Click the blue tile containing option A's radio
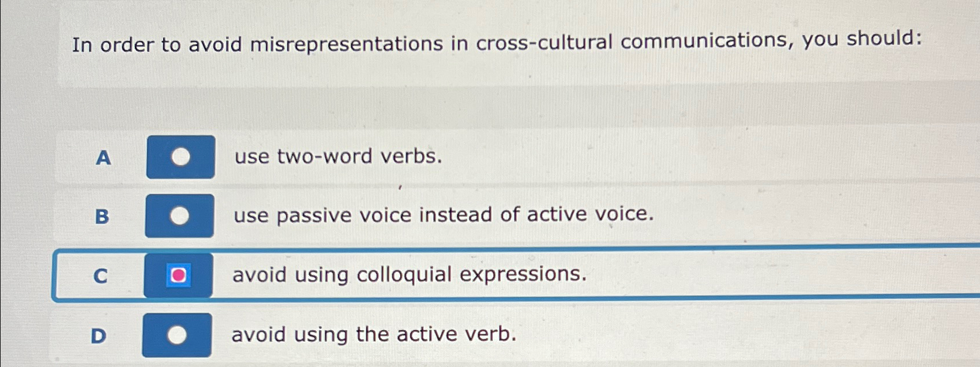The width and height of the screenshot is (980, 367). coord(179,157)
